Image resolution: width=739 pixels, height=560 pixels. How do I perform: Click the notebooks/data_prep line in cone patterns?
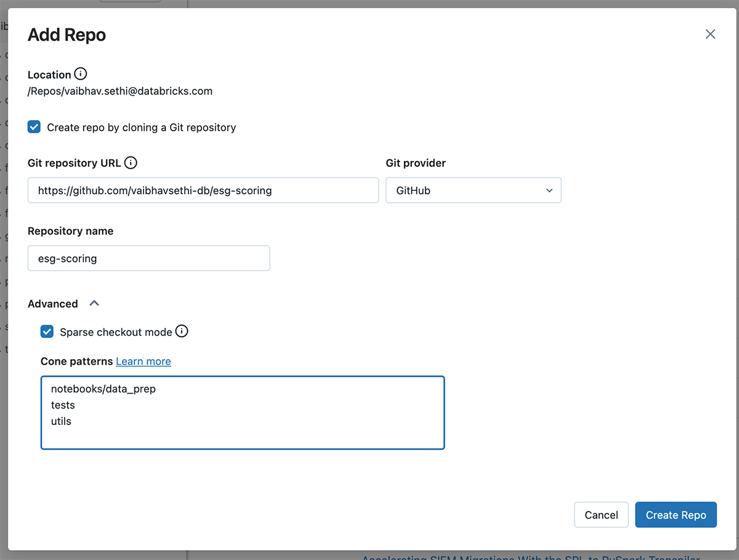tap(103, 389)
